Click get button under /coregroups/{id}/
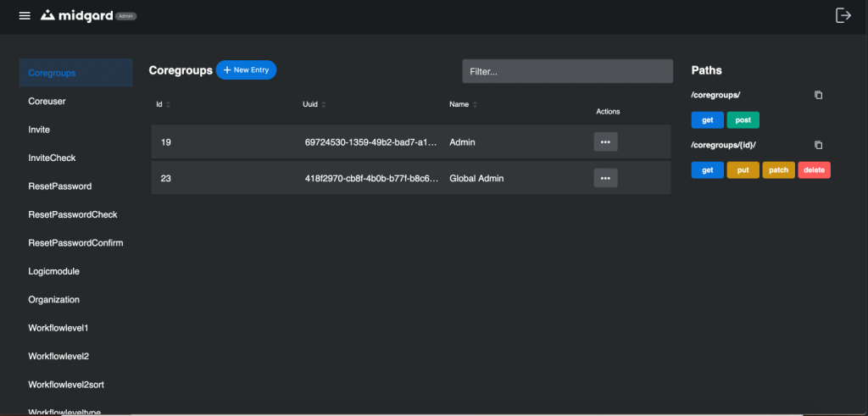Screen dimensions: 868x416 [708, 169]
